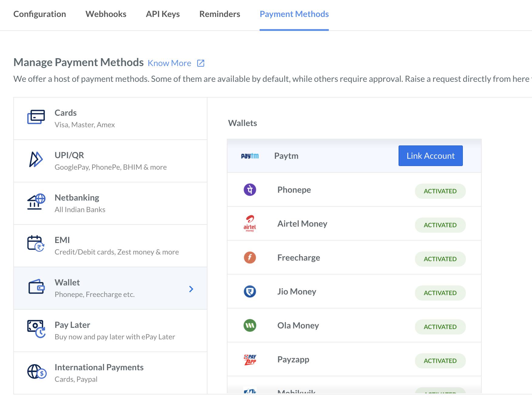This screenshot has height=406, width=532.
Task: Click the Airtel Money logo
Action: pos(250,224)
